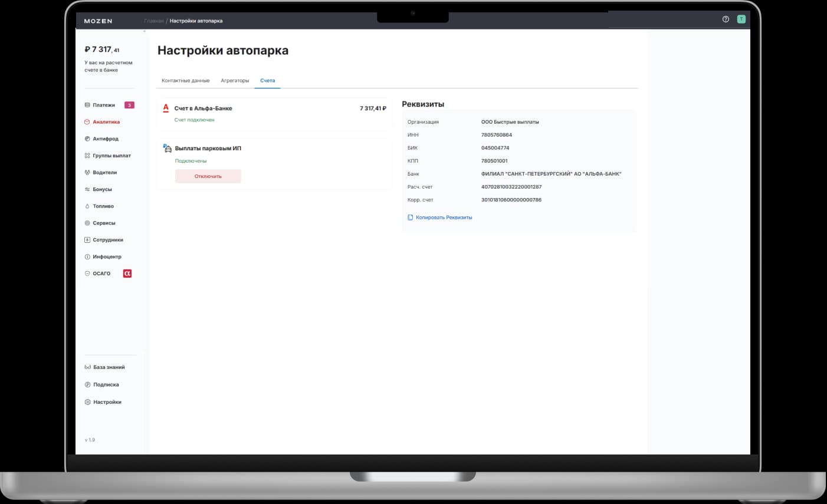
Task: Click the ОСАГО shield icon
Action: pyautogui.click(x=87, y=274)
